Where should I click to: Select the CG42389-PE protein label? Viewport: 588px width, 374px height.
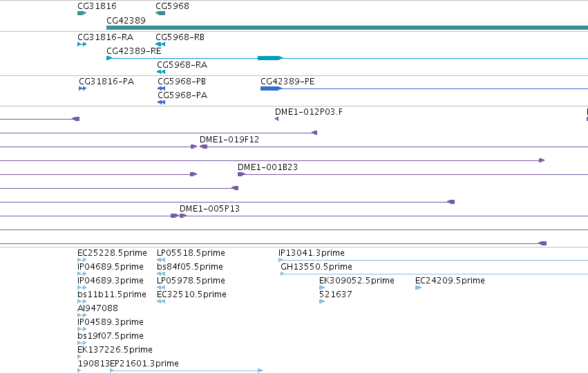(287, 81)
